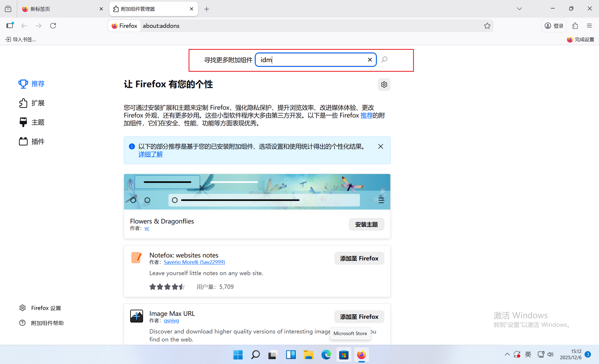The width and height of the screenshot is (599, 364).
Task: Open the 详细了解 link in notice banner
Action: point(150,154)
